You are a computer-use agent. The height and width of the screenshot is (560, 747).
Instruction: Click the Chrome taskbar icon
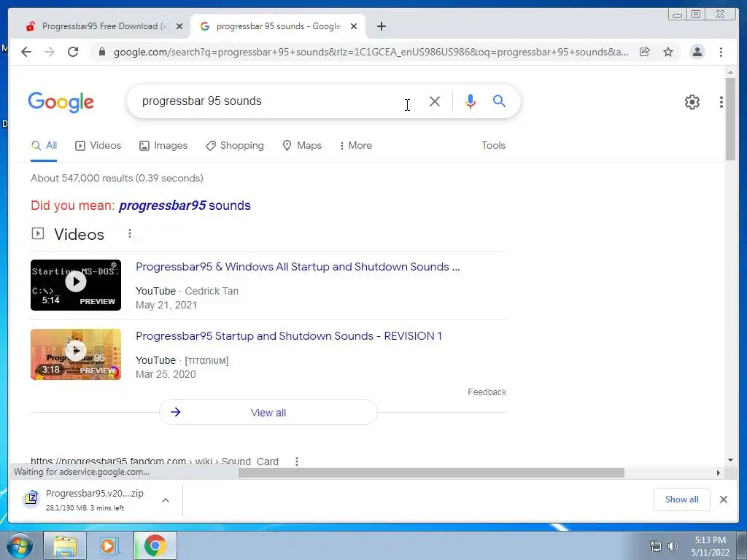click(155, 545)
